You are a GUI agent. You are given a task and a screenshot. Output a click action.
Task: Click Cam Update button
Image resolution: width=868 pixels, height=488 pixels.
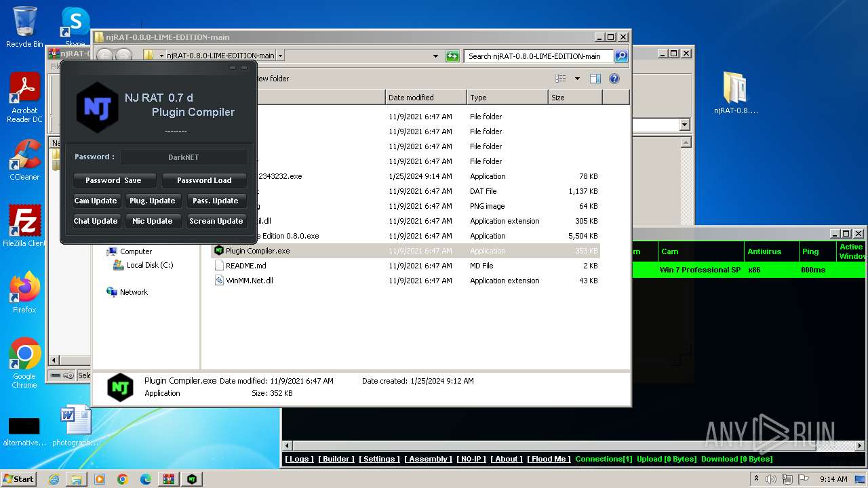(x=96, y=201)
